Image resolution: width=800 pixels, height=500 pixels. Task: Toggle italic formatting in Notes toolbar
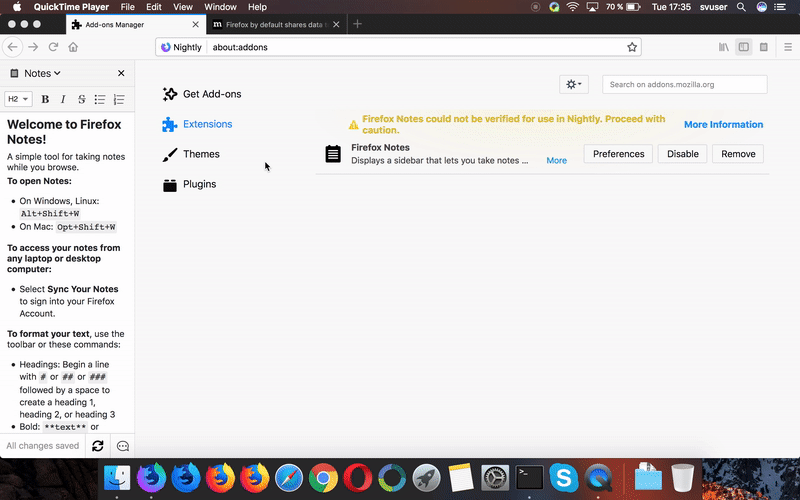click(x=63, y=99)
